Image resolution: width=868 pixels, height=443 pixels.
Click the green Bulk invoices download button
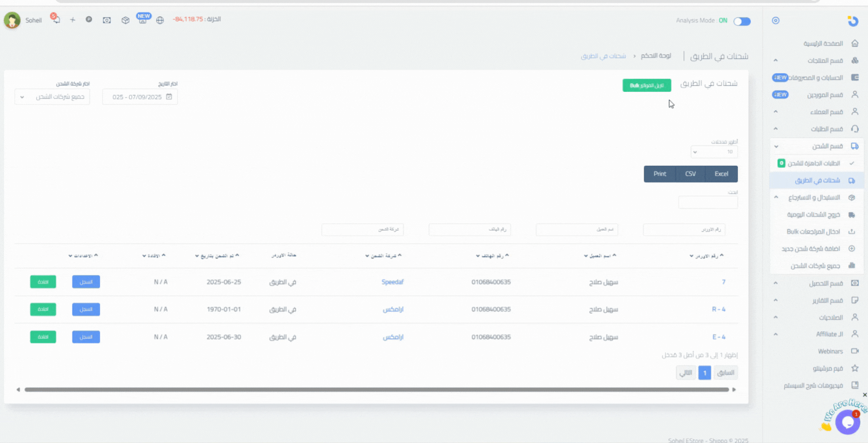646,85
